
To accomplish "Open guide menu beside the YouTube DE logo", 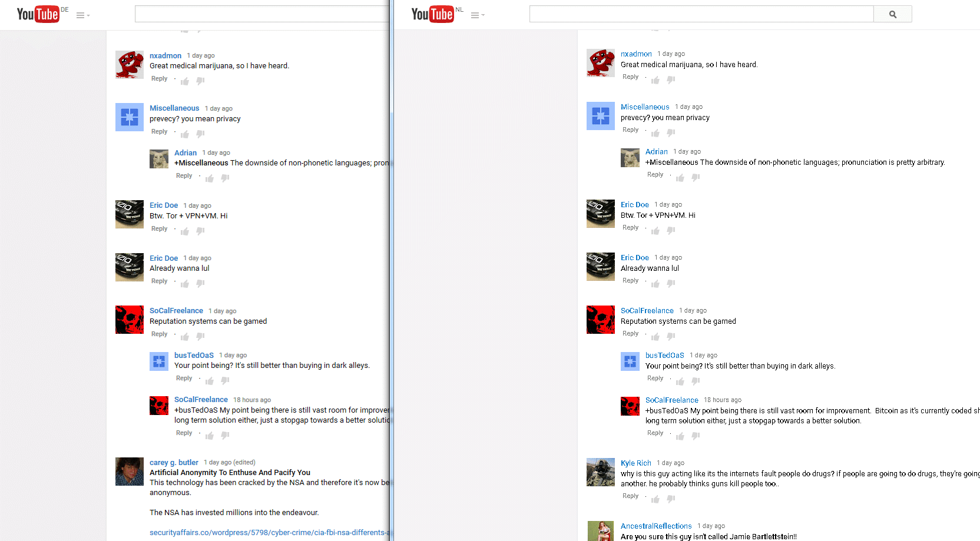I will [x=82, y=15].
